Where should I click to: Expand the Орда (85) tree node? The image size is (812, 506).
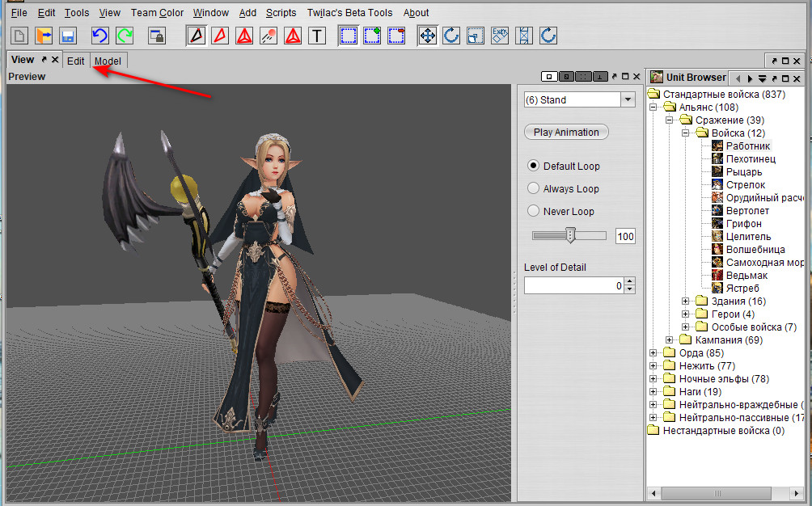click(x=653, y=353)
